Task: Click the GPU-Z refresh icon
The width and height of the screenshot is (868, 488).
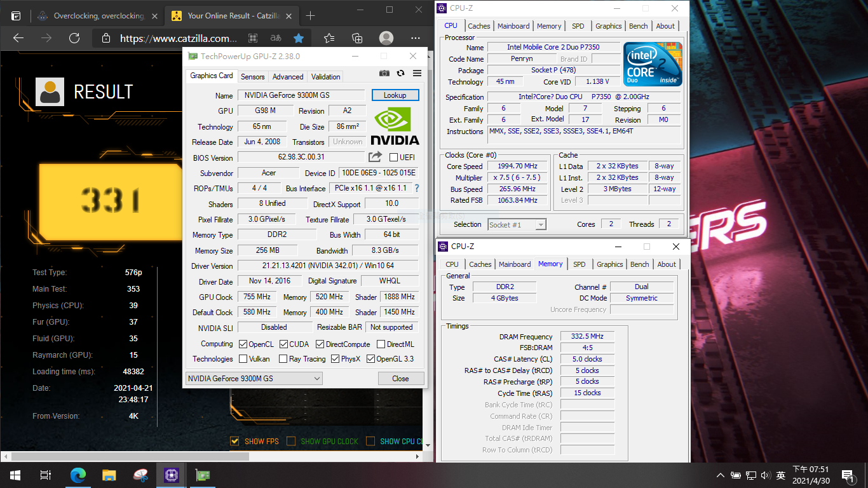Action: 400,74
